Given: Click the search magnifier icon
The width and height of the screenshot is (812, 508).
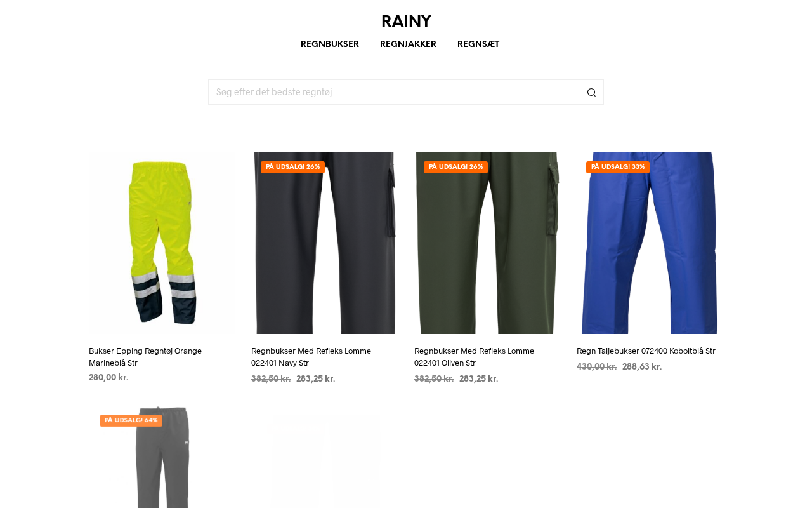Looking at the screenshot, I should point(591,92).
